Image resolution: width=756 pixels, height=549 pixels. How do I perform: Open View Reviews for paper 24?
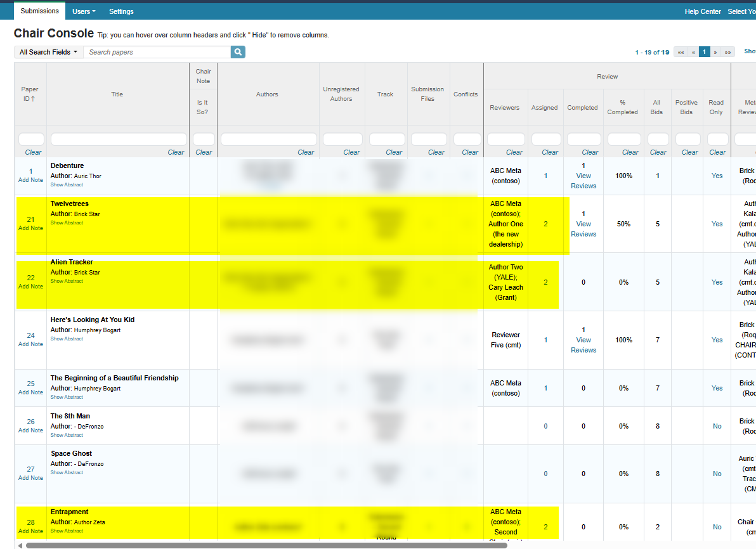[x=583, y=345]
